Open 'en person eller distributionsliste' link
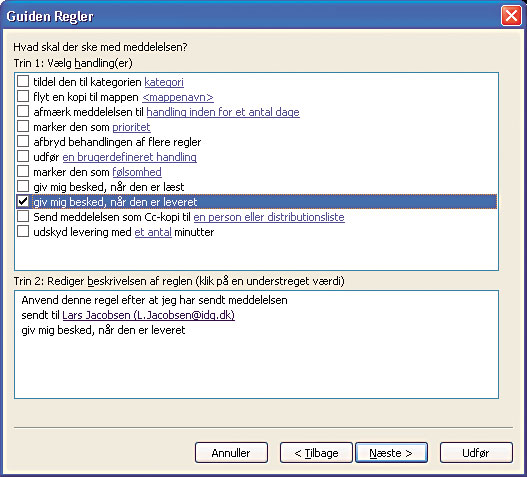This screenshot has width=527, height=477. [x=269, y=217]
